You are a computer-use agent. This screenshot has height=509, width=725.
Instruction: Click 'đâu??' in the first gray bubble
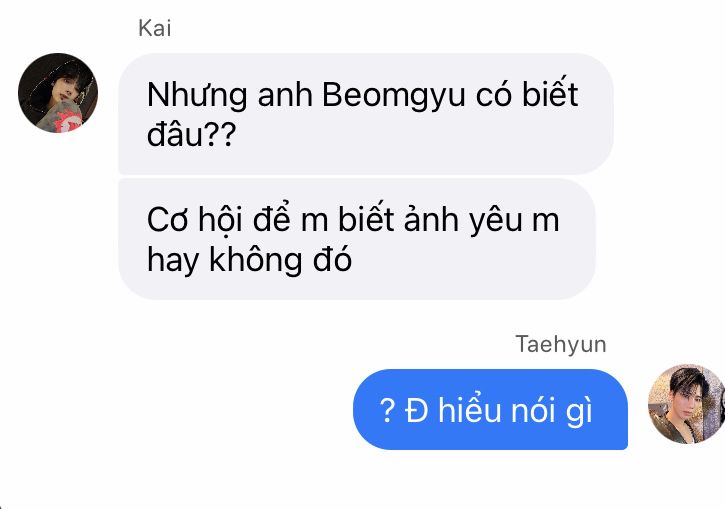coord(191,135)
